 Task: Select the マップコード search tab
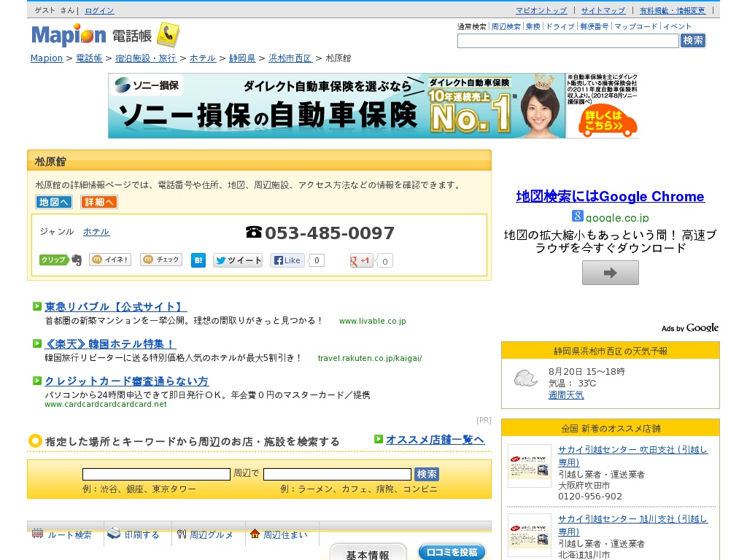coord(636,27)
